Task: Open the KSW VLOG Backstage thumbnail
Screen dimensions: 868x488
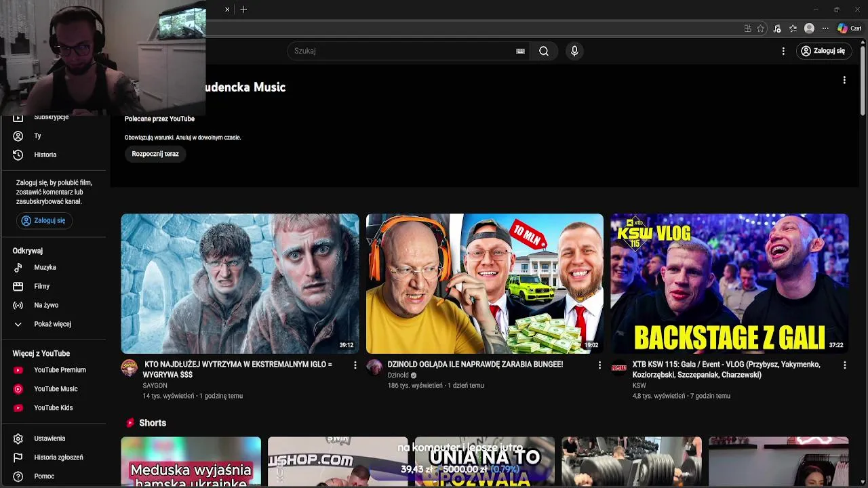Action: [730, 284]
